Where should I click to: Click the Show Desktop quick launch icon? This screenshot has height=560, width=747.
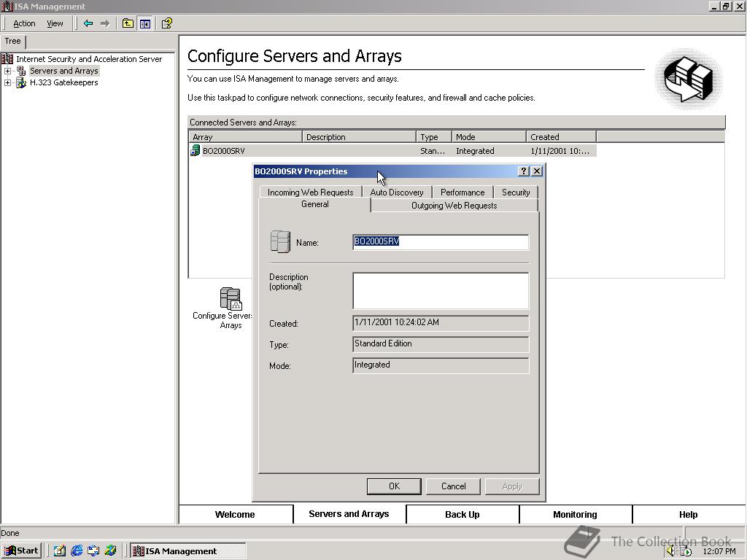60,551
